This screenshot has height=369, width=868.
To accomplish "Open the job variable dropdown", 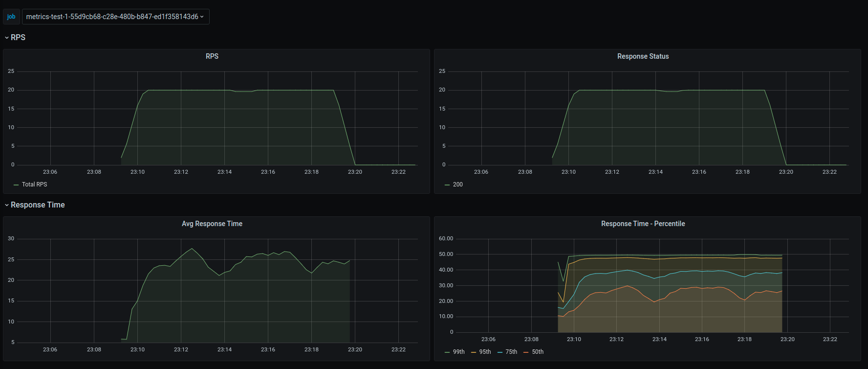I will point(115,17).
